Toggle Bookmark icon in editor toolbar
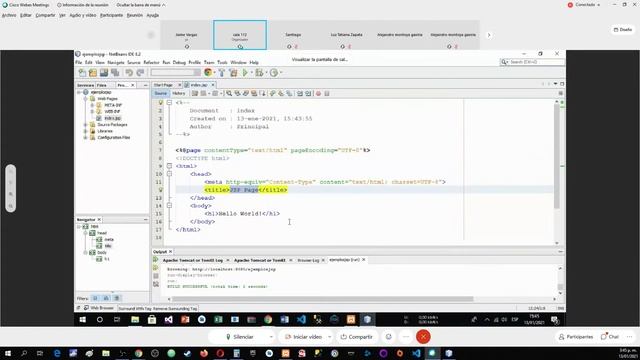Screen dimensions: 640x360 point(289,93)
